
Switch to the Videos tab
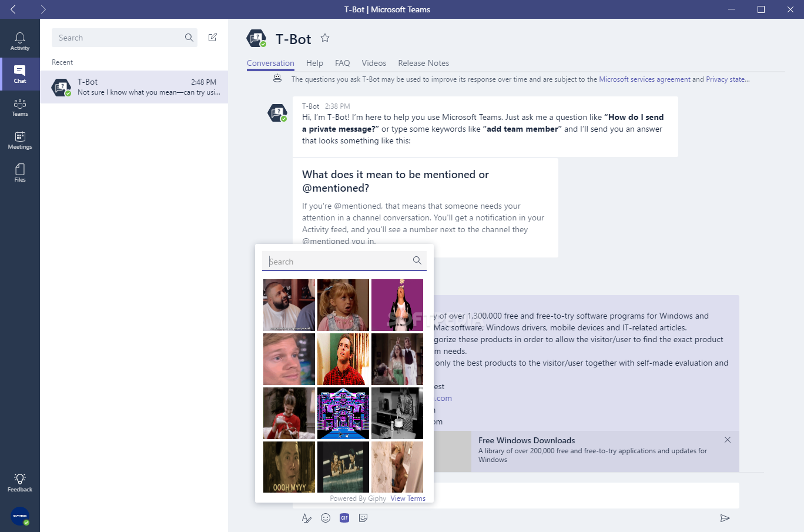[374, 63]
